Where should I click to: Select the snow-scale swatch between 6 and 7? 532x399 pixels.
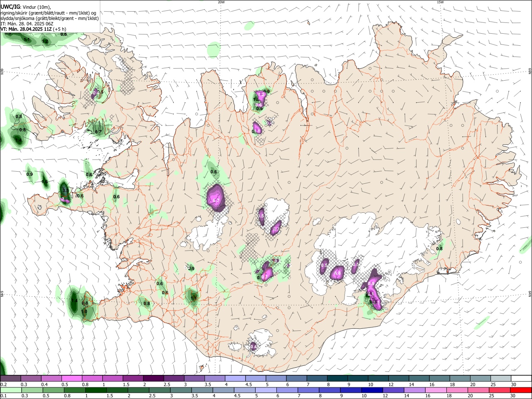coord(296,378)
